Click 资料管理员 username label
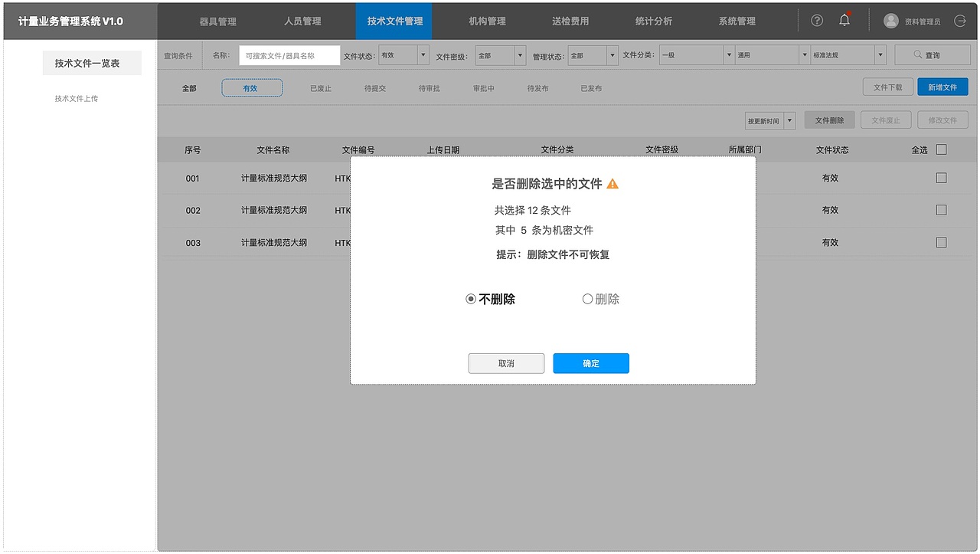This screenshot has width=980, height=554. click(923, 21)
